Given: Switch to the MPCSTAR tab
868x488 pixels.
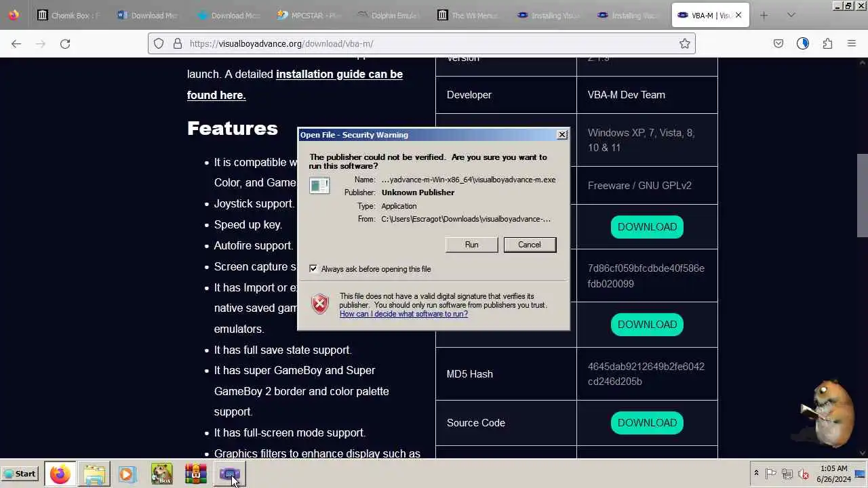Looking at the screenshot, I should click(x=309, y=15).
